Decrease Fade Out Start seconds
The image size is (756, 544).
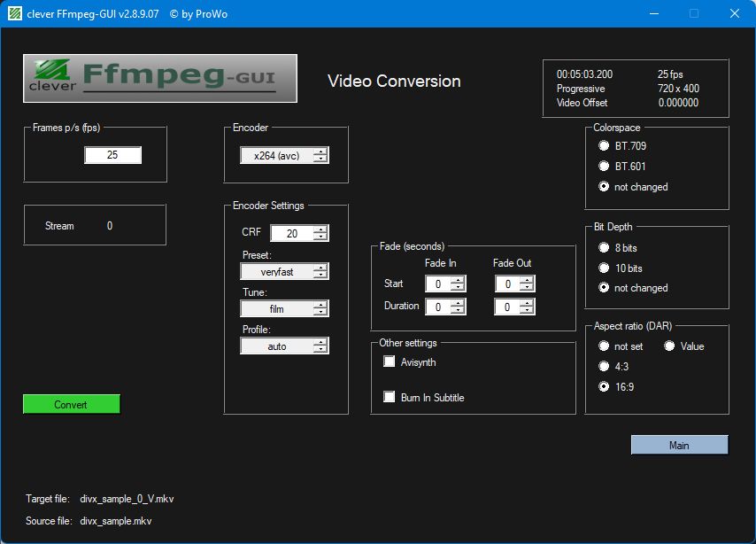(x=528, y=288)
